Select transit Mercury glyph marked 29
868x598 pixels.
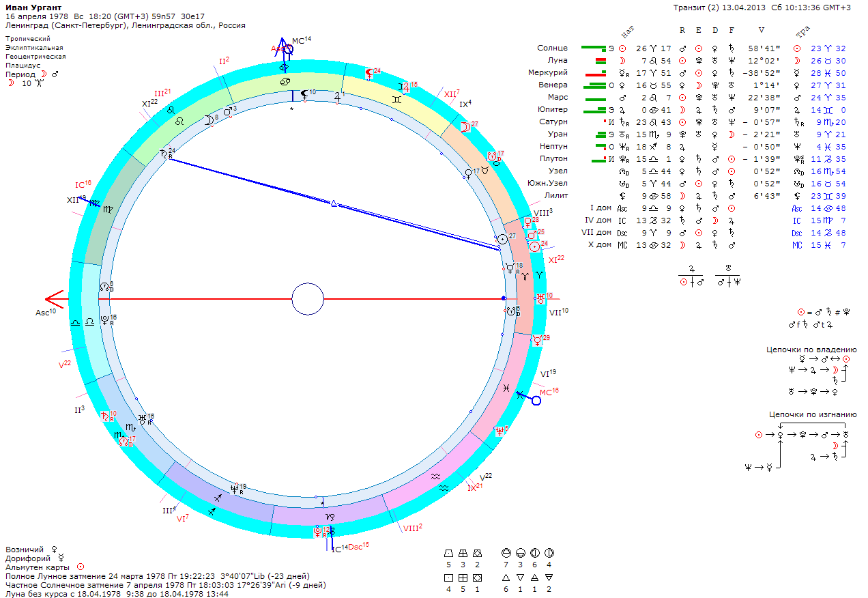click(538, 339)
